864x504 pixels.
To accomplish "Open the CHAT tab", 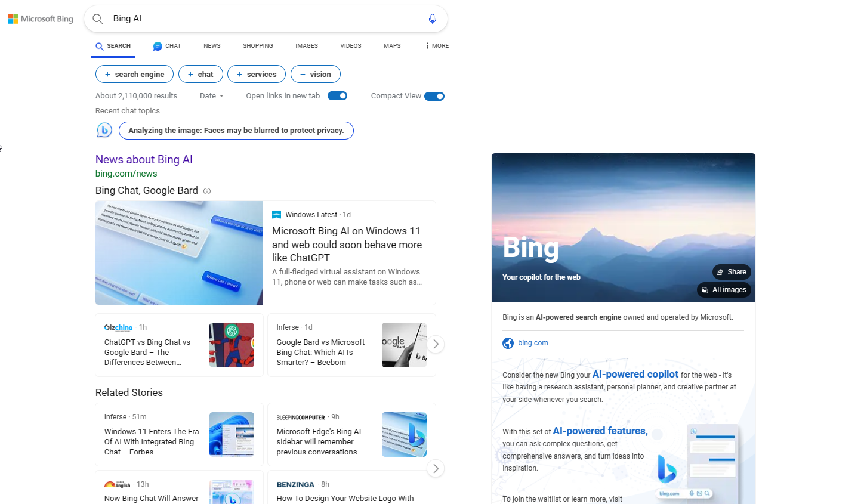I will [166, 45].
